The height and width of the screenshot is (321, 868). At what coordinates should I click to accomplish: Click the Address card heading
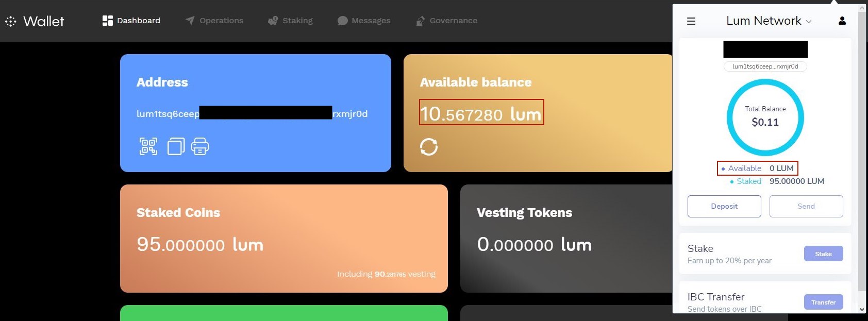162,82
